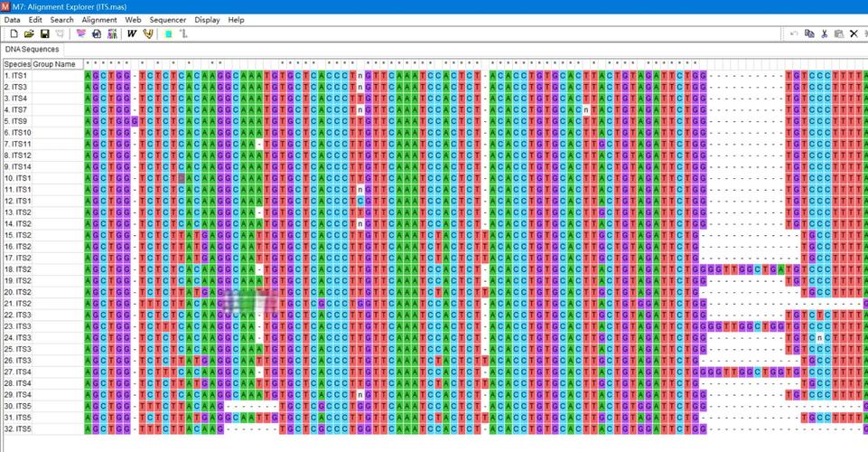Open the Sequencer menu
The width and height of the screenshot is (868, 452).
(x=168, y=19)
